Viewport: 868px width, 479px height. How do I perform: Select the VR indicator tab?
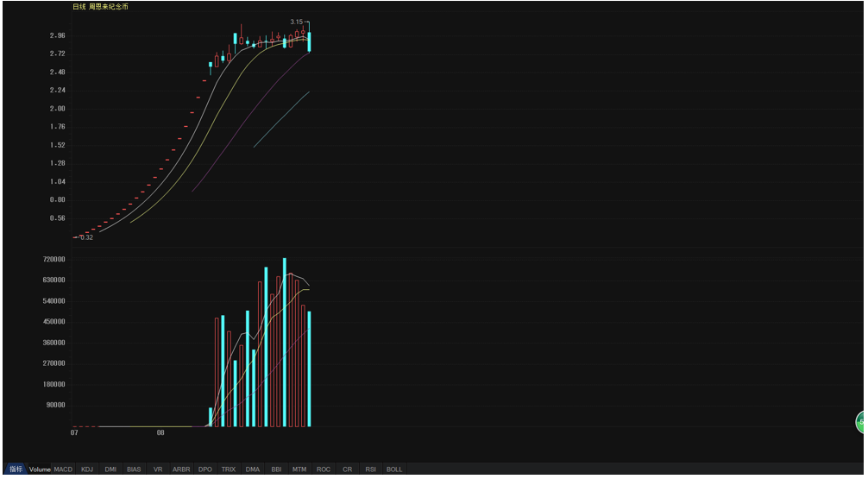pos(157,470)
